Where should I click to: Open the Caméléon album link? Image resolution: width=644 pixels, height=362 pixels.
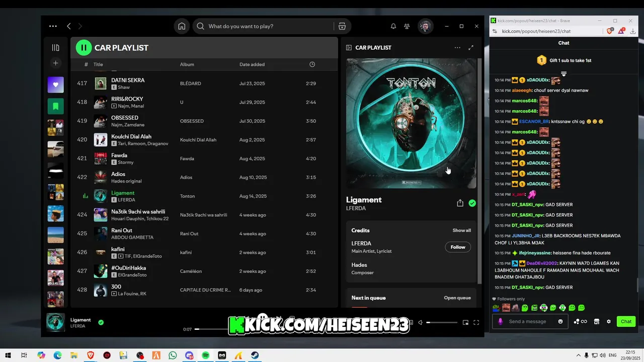[191, 271]
